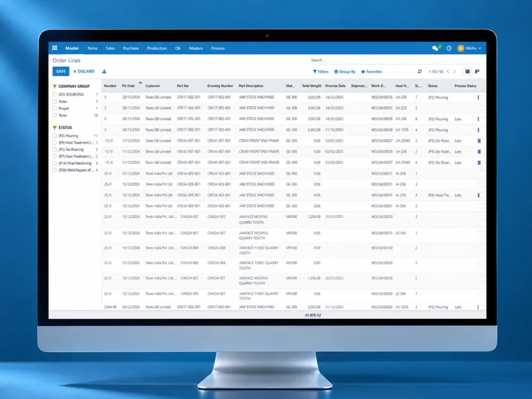
Task: Open the Filters dropdown
Action: (x=321, y=72)
